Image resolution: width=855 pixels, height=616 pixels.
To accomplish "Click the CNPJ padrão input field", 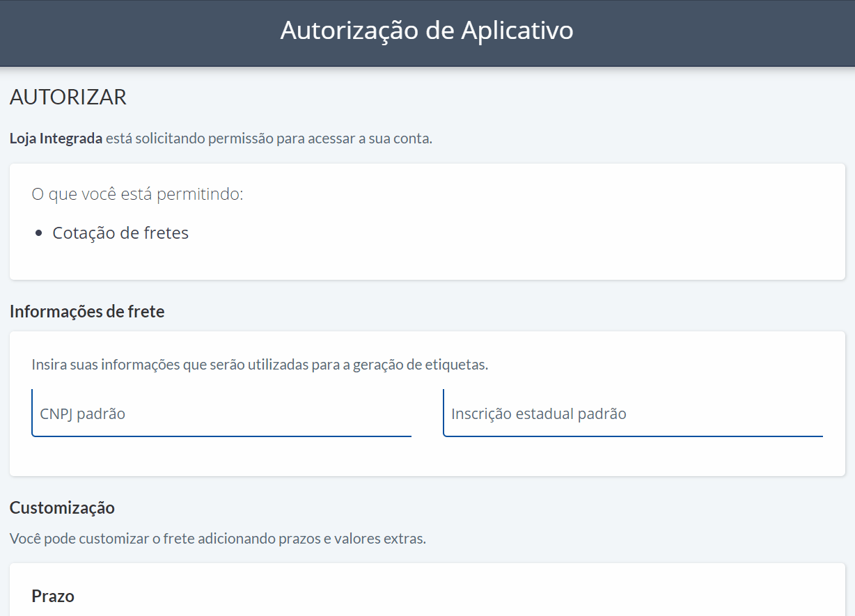I will click(221, 413).
